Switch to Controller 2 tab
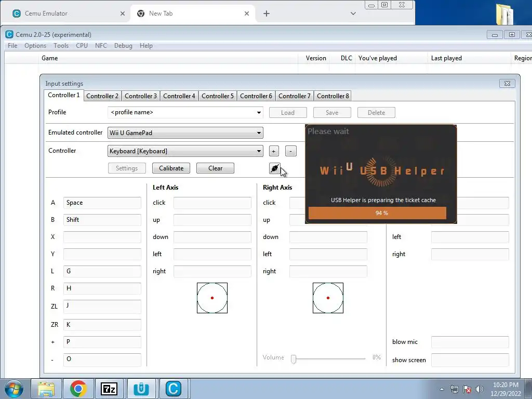The image size is (532, 399). (102, 96)
